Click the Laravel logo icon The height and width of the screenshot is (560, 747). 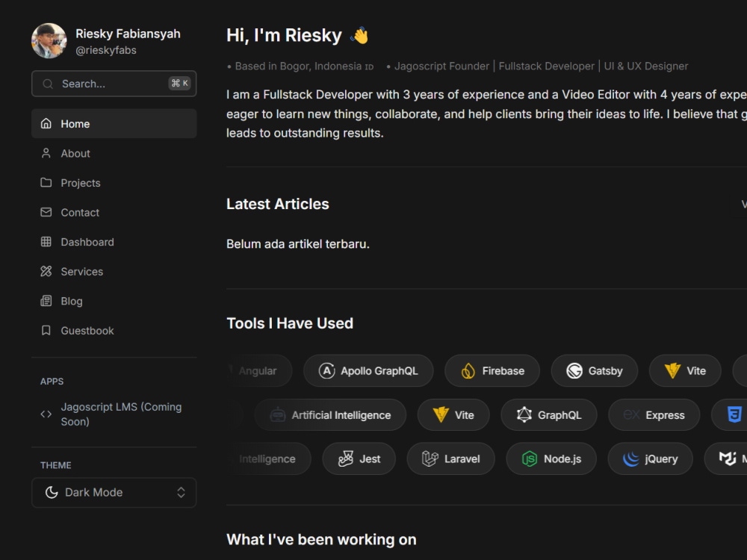click(x=430, y=458)
